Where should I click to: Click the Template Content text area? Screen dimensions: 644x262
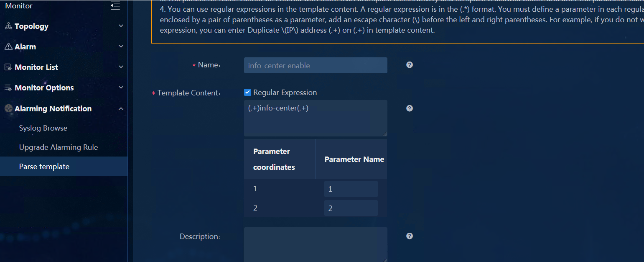[x=316, y=118]
